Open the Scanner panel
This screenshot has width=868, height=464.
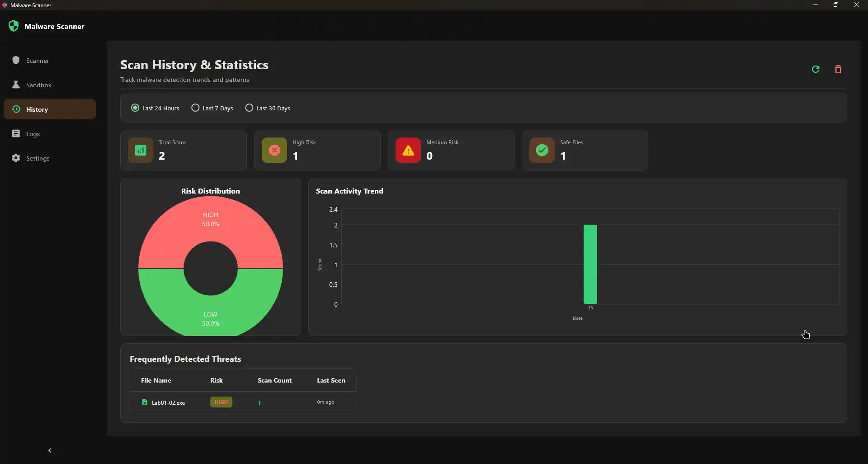tap(38, 60)
